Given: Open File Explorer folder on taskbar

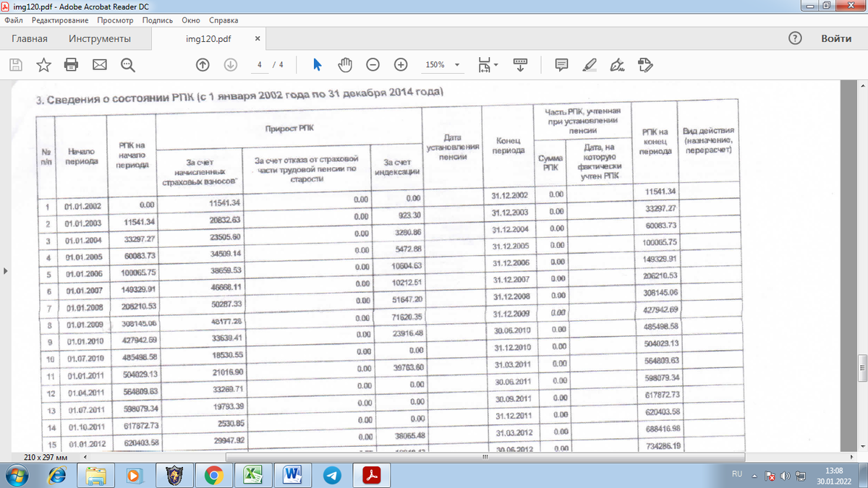Looking at the screenshot, I should [x=95, y=475].
